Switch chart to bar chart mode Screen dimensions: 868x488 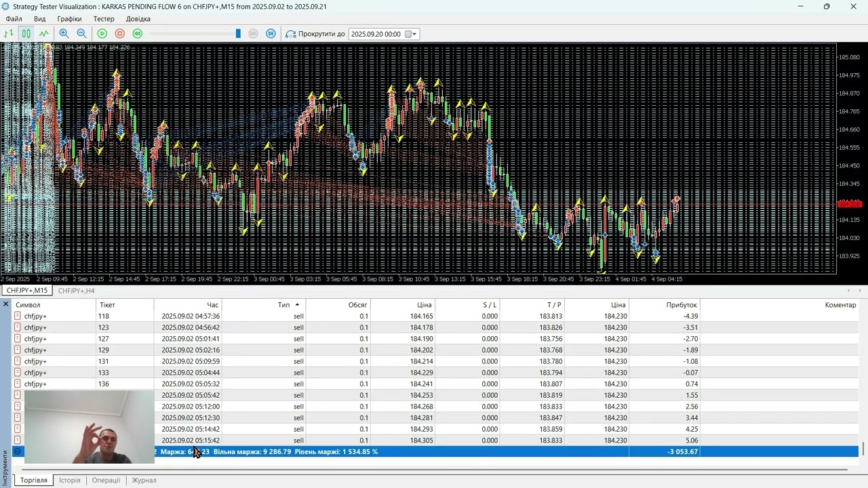[9, 34]
